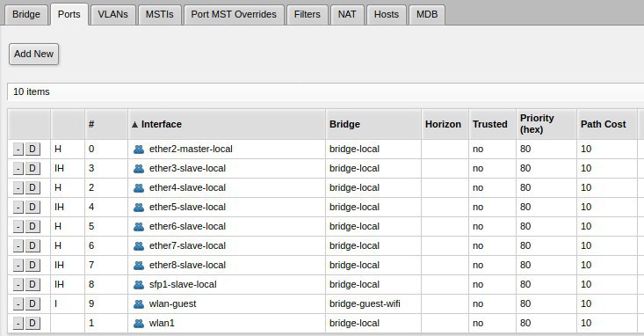644x336 pixels.
Task: Select the Ports tab
Action: (69, 14)
